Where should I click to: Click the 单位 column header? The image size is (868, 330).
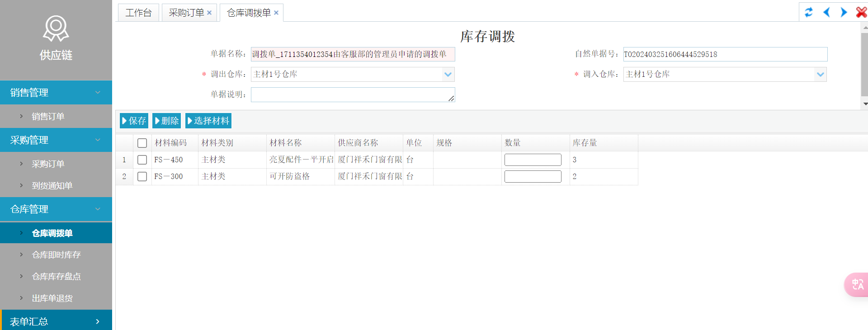[x=418, y=143]
